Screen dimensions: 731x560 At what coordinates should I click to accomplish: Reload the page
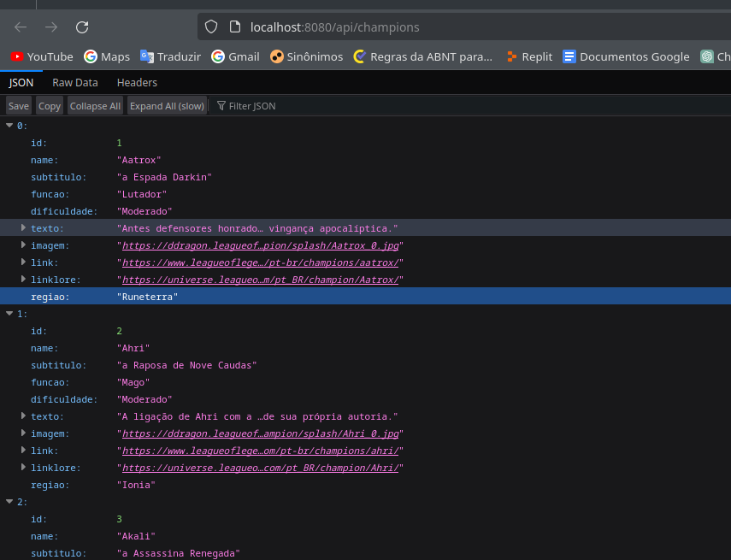point(81,27)
